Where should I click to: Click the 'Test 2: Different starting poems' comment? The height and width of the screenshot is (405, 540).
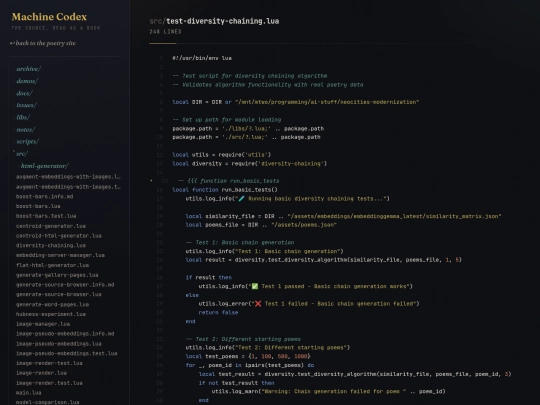pyautogui.click(x=243, y=339)
